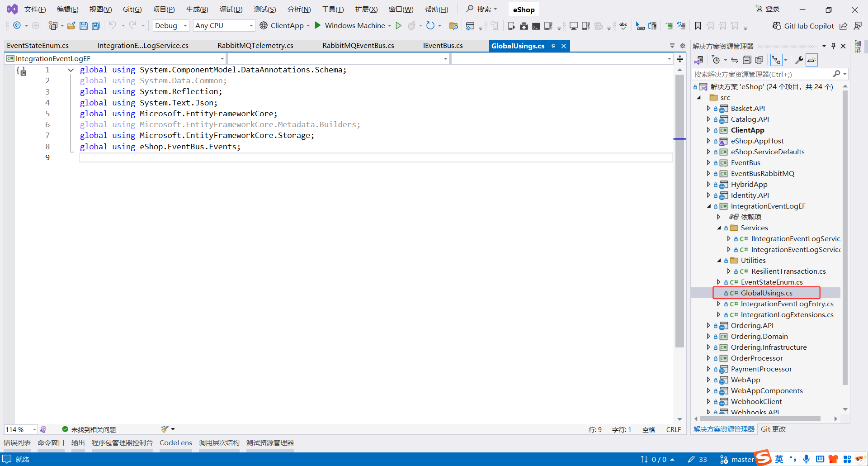Expand the Ordering.API project node
This screenshot has height=466, width=868.
coord(708,326)
